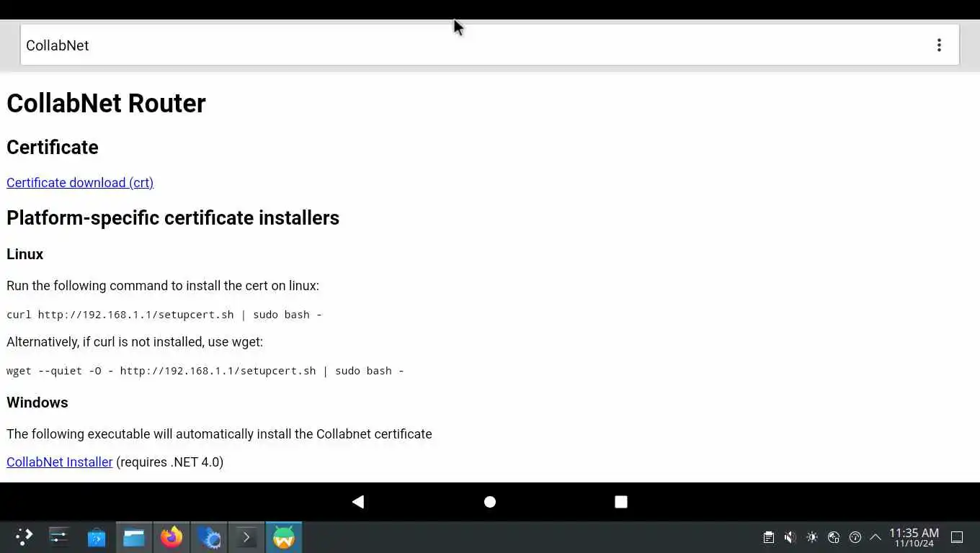The image size is (980, 553).
Task: Click the CollabNet Router heading
Action: [x=106, y=104]
